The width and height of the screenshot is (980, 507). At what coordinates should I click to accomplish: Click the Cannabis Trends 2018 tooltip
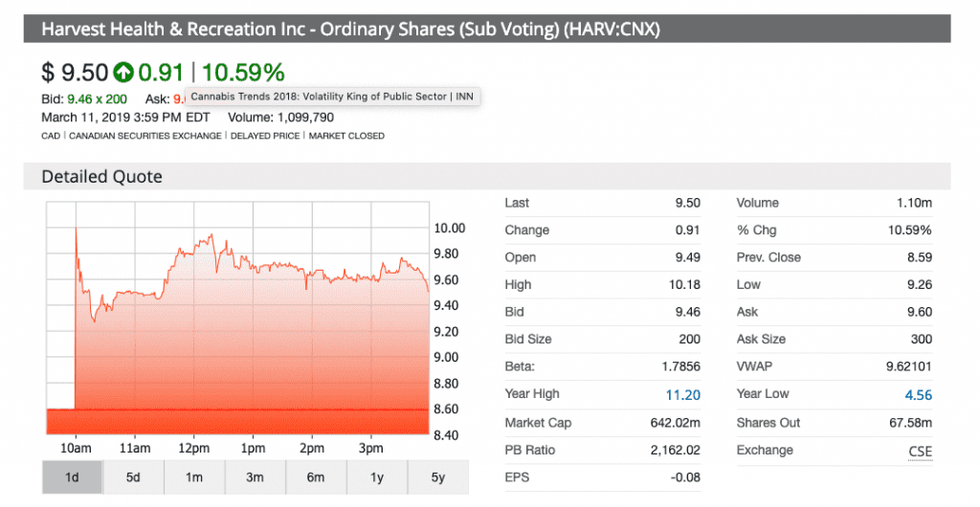click(x=331, y=96)
